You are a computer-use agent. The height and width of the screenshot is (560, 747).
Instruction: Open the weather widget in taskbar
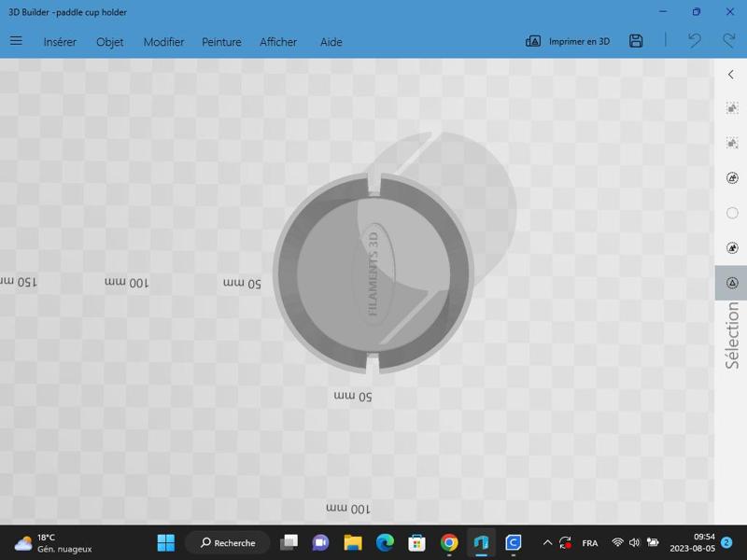(52, 543)
